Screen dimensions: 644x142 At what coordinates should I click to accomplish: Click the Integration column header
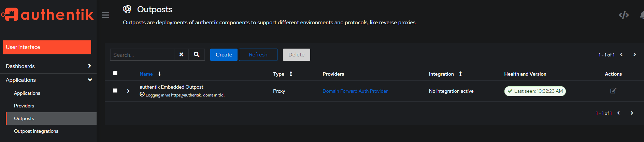click(x=441, y=74)
